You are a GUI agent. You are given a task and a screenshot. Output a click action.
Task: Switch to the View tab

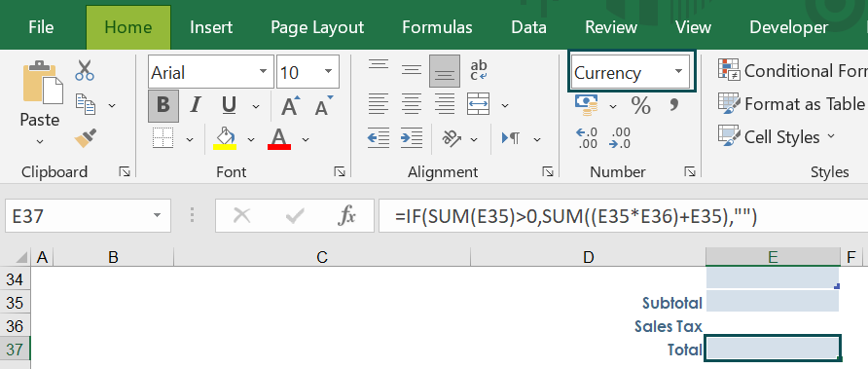(693, 27)
